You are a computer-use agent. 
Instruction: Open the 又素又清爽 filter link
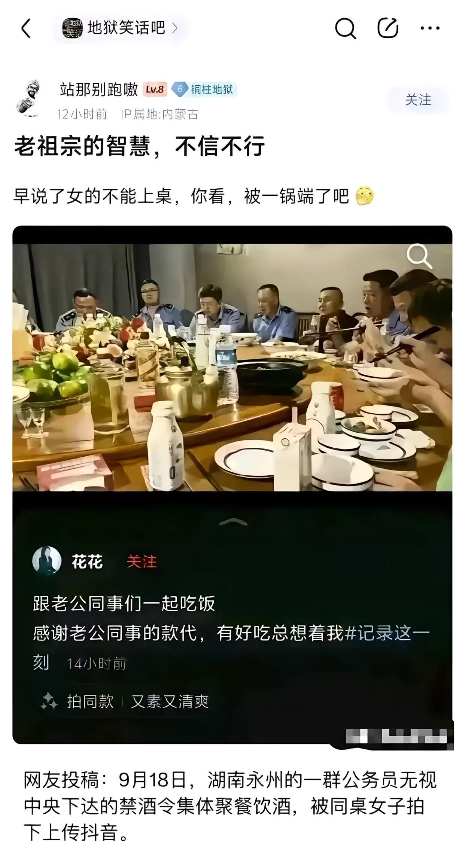[x=169, y=701]
